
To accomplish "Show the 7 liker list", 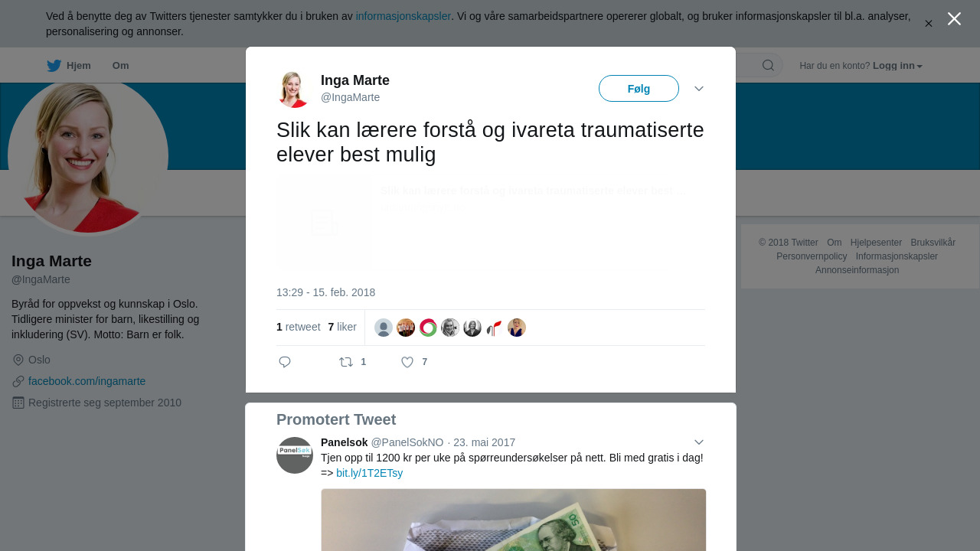I will tap(342, 327).
